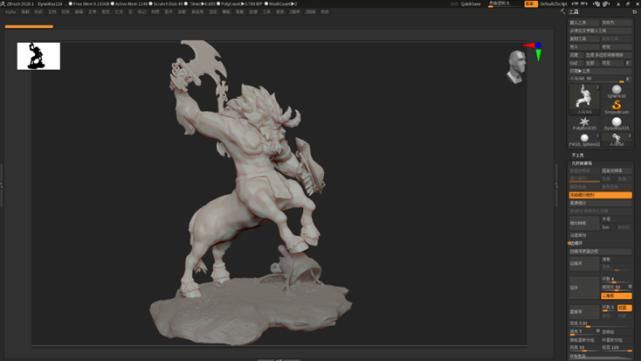This screenshot has height=361, width=641.
Task: Click the icon at right end of 工具 header
Action: click(x=634, y=12)
